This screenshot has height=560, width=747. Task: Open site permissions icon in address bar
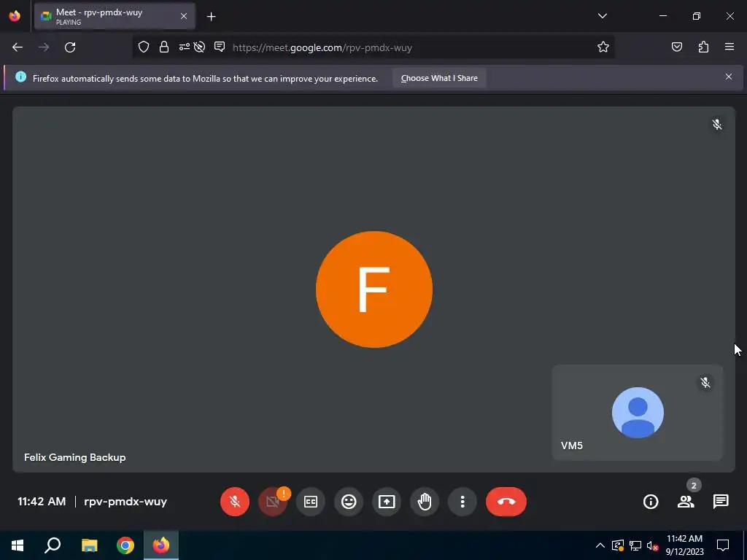pyautogui.click(x=184, y=47)
